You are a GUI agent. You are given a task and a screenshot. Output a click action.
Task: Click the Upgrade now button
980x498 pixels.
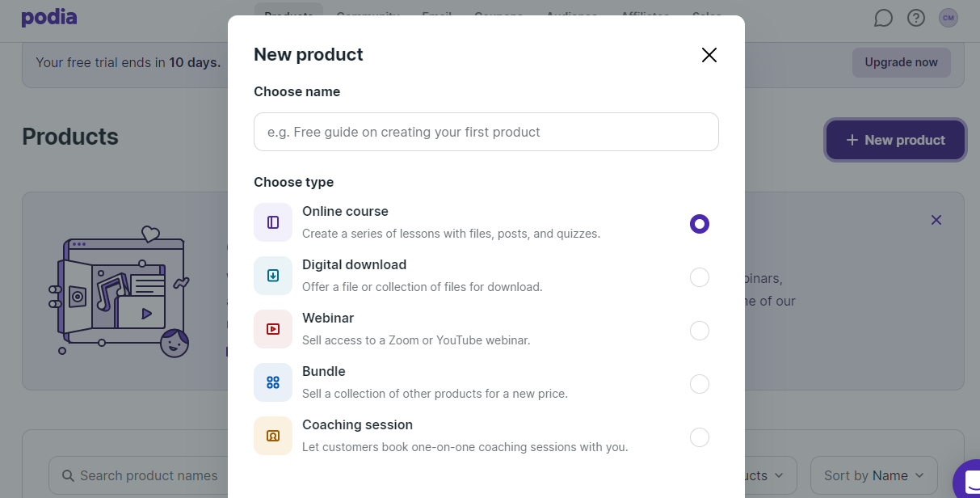tap(901, 62)
